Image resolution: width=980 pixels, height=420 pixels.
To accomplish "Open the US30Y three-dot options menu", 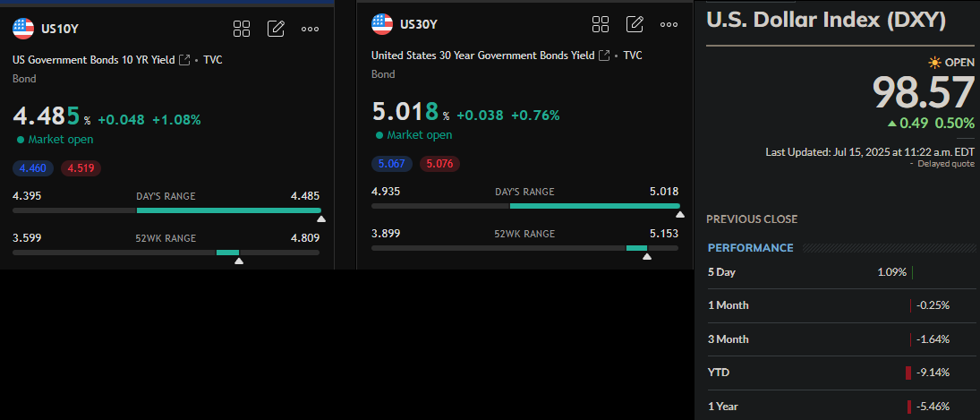I will coord(669,24).
